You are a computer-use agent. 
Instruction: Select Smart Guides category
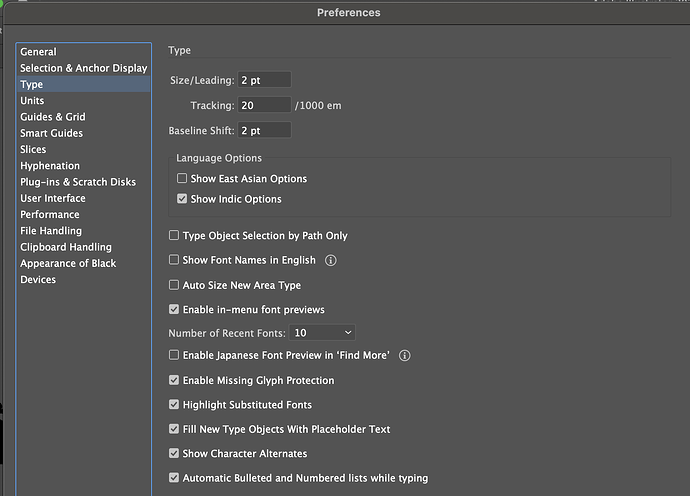[x=52, y=133]
